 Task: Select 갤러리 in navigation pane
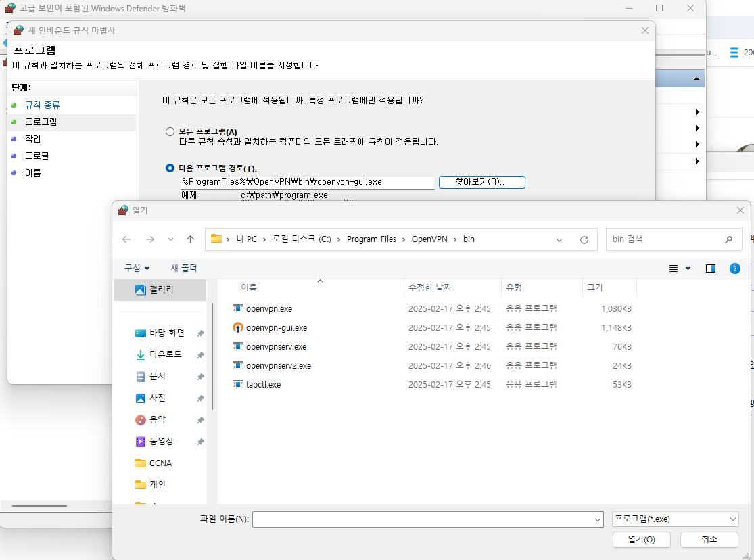[x=160, y=289]
